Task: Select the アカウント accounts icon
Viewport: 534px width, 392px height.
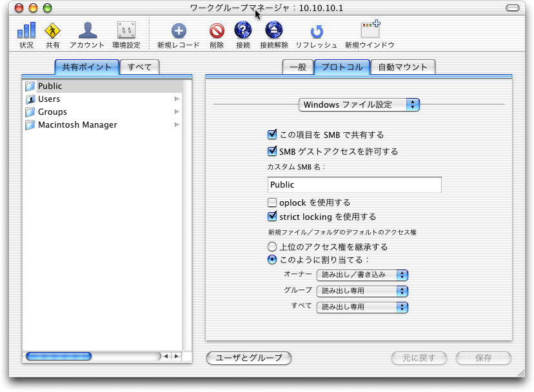Action: tap(87, 30)
